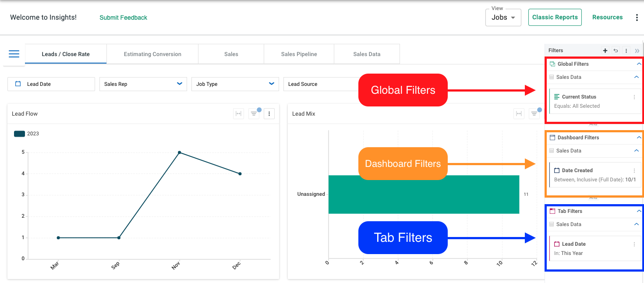This screenshot has width=644, height=283.
Task: Open the hamburger menu beside the tabs
Action: 14,54
